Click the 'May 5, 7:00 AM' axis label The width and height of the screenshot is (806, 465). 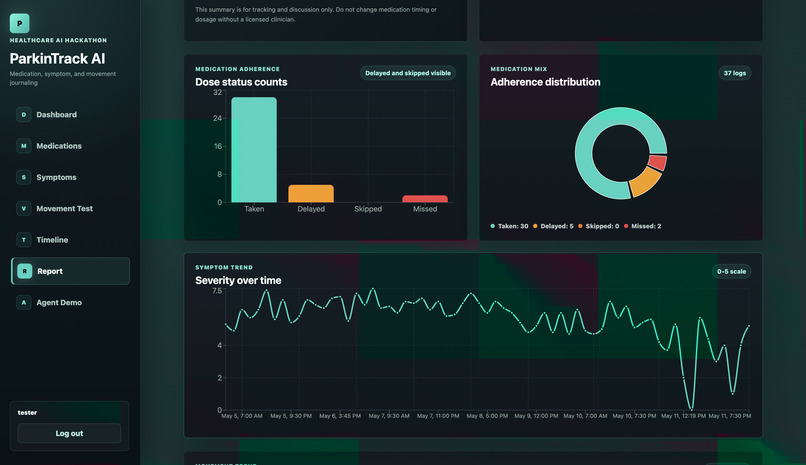click(242, 416)
